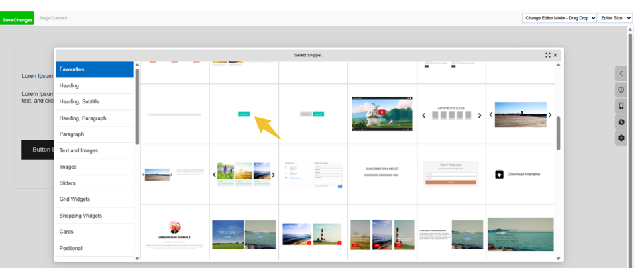This screenshot has width=644, height=268.
Task: Close the Select Snippet dialog
Action: (x=555, y=55)
